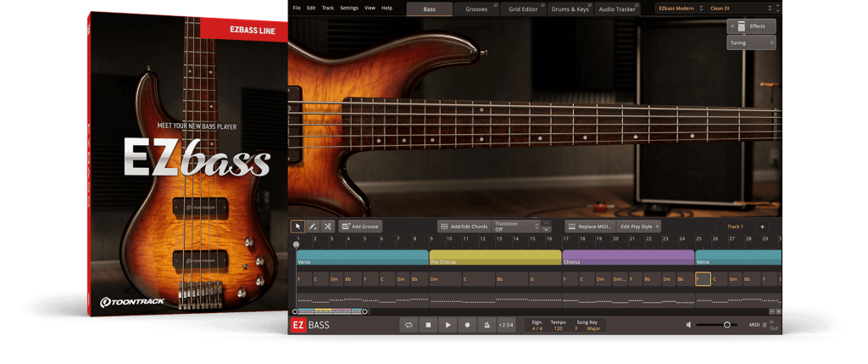Step transition selector up arrow
The image size is (868, 364).
tap(547, 222)
